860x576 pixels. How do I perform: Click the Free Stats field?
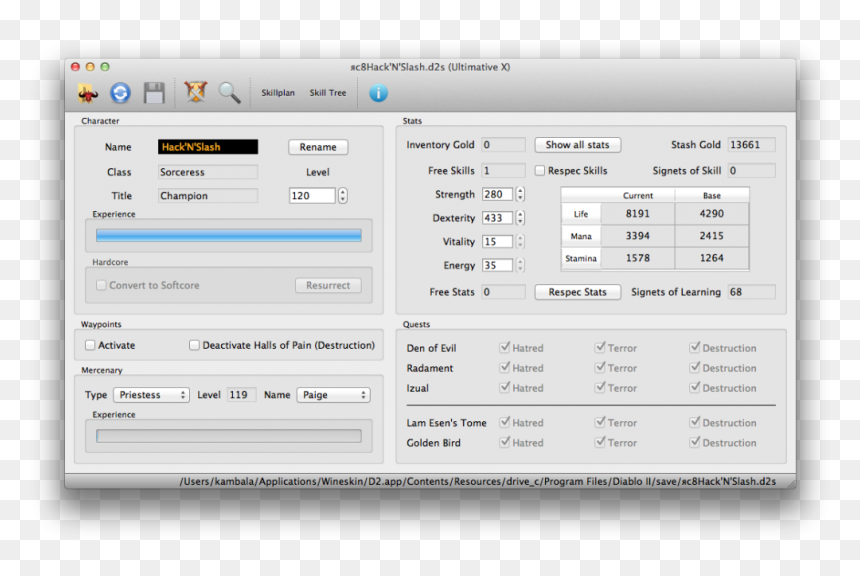[x=503, y=292]
